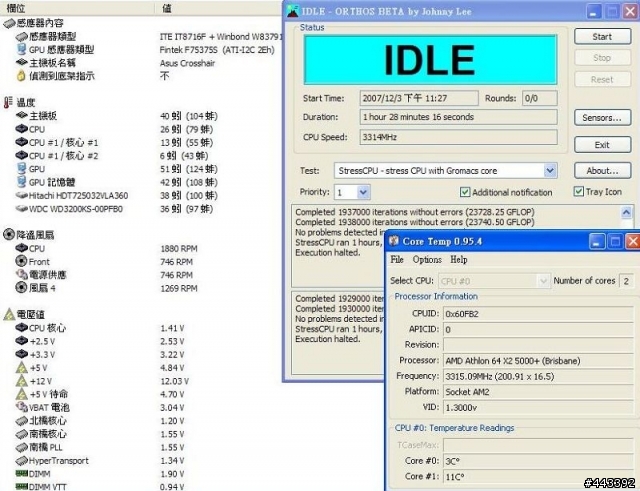This screenshot has width=640, height=491.
Task: Click the thermometer icon of temperature section
Action: pyautogui.click(x=8, y=102)
